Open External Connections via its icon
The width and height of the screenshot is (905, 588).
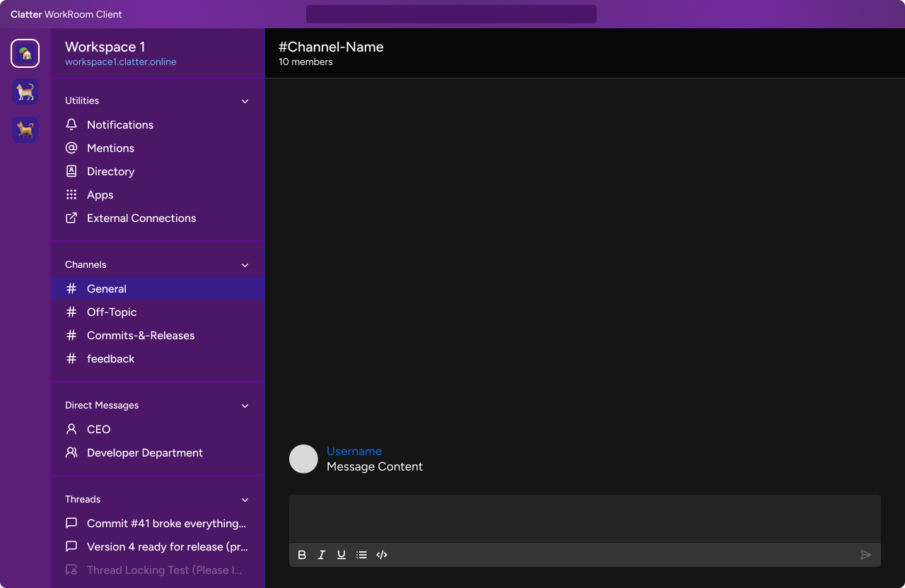coord(71,218)
